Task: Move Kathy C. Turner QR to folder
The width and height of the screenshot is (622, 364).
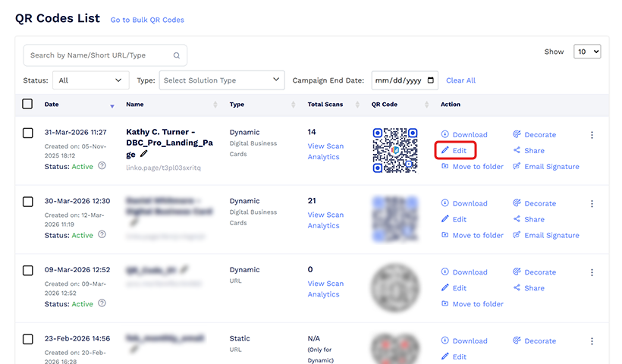Action: coord(473,167)
